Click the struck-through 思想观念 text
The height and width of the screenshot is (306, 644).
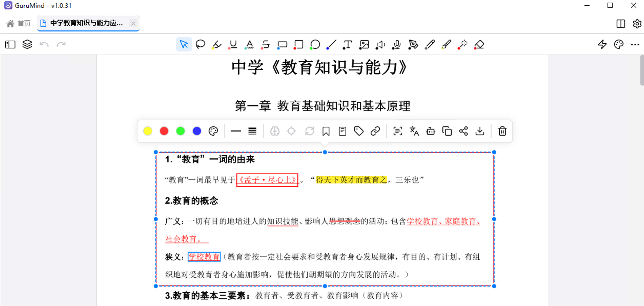click(x=345, y=221)
